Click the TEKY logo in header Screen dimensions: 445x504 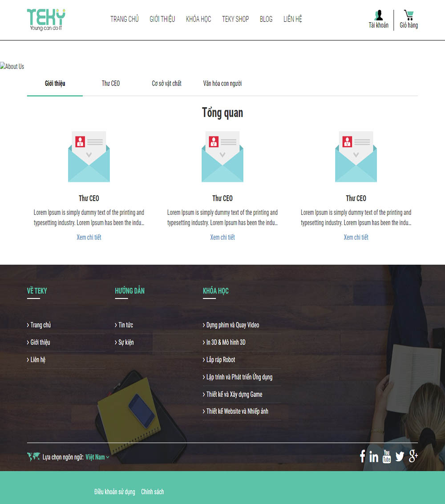[x=46, y=20]
